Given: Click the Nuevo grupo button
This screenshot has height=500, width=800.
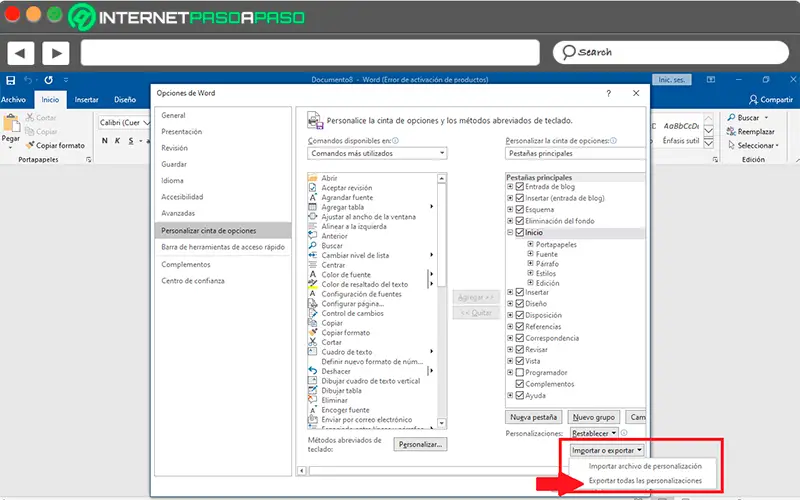Looking at the screenshot, I should 593,417.
